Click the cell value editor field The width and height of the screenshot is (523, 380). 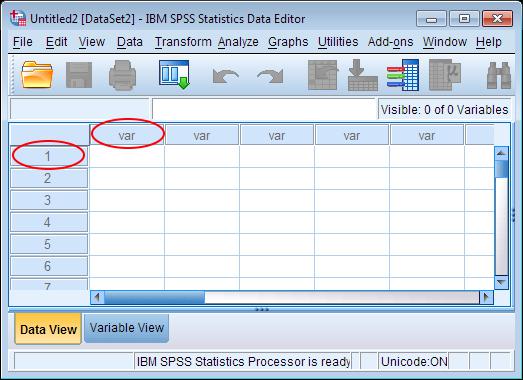click(264, 108)
